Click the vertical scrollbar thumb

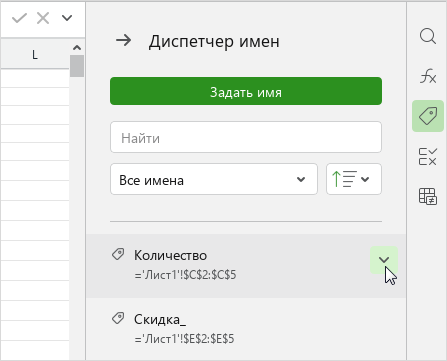(77, 66)
